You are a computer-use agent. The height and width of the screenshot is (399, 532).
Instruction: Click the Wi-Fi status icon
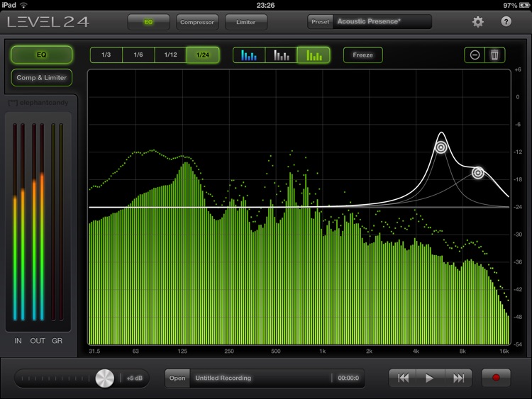23,5
